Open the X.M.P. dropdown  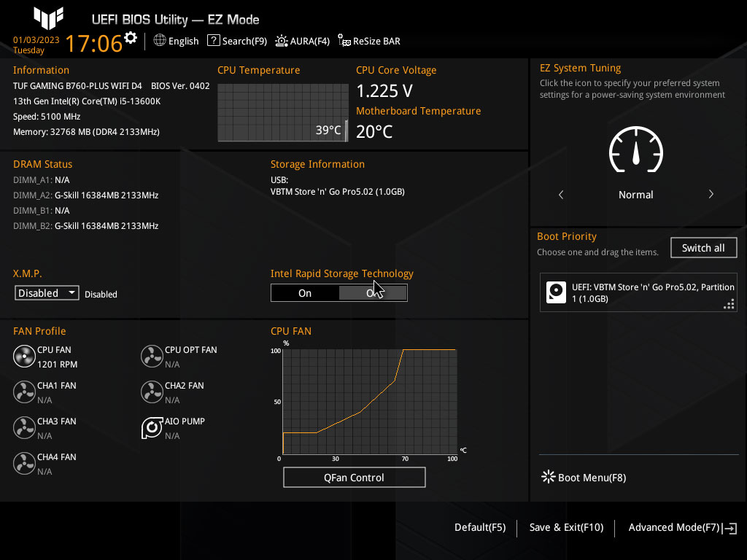pos(47,293)
